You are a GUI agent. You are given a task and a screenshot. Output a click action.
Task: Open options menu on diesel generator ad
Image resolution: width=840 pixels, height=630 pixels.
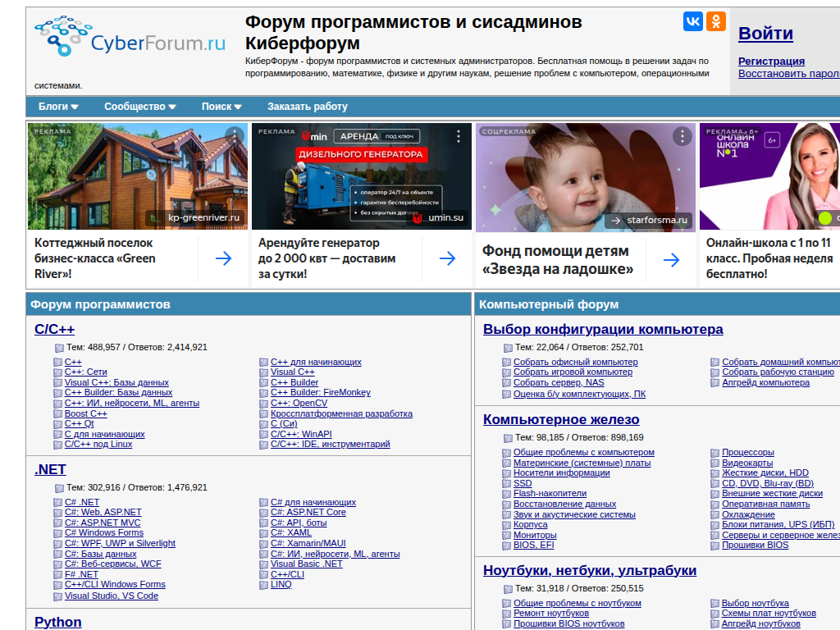tap(459, 136)
